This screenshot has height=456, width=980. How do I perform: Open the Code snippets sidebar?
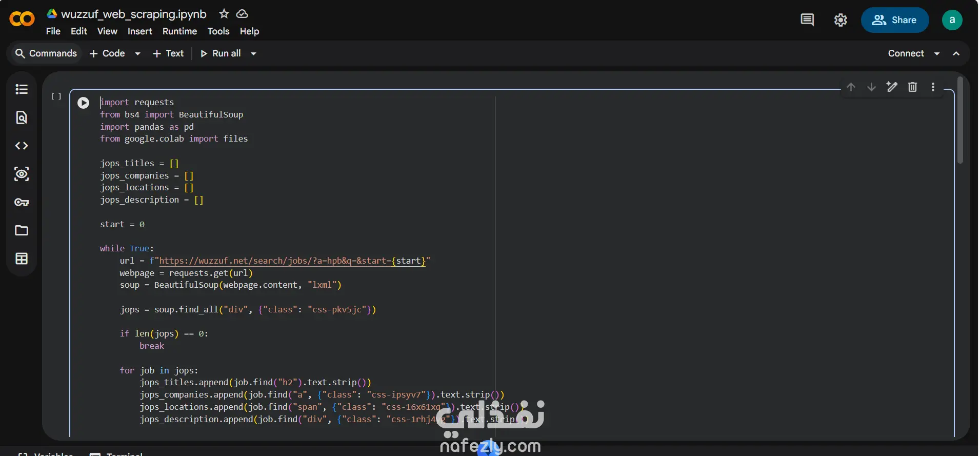point(22,146)
